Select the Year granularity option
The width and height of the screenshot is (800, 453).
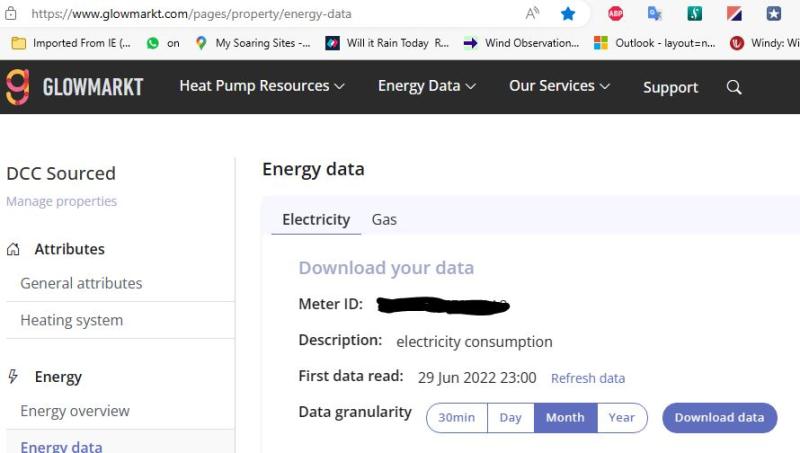tap(622, 418)
